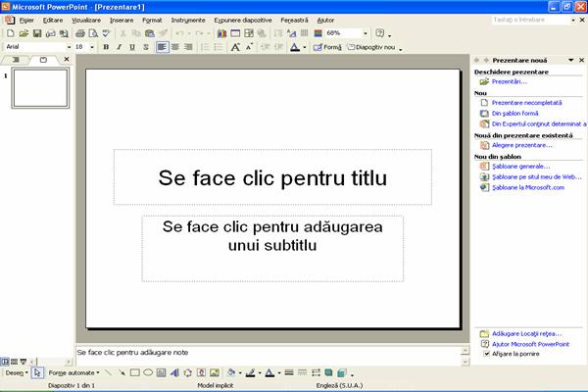Uncheck the 'Afișare la pornire' checkbox
Screen dimensions: 588x392
pyautogui.click(x=486, y=355)
